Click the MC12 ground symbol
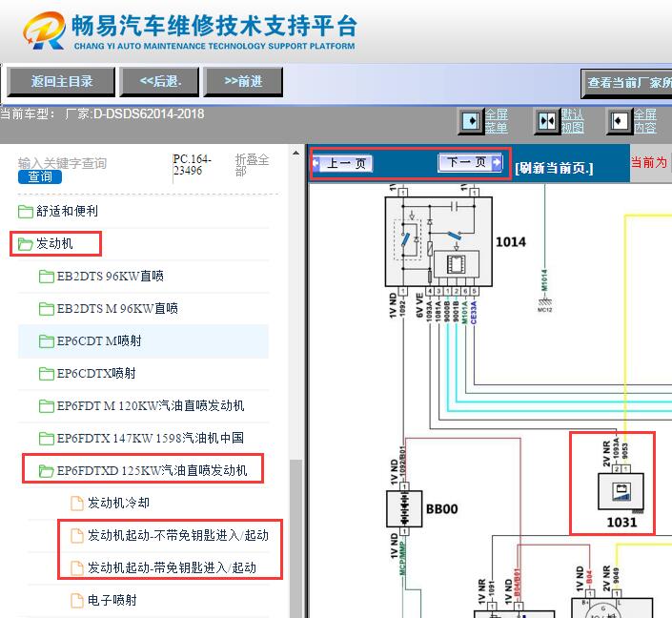This screenshot has height=618, width=672. coord(544,304)
